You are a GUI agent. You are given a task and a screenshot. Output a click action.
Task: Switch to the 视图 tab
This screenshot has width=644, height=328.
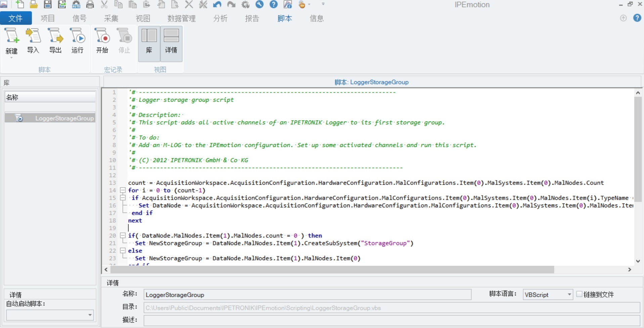coord(143,18)
